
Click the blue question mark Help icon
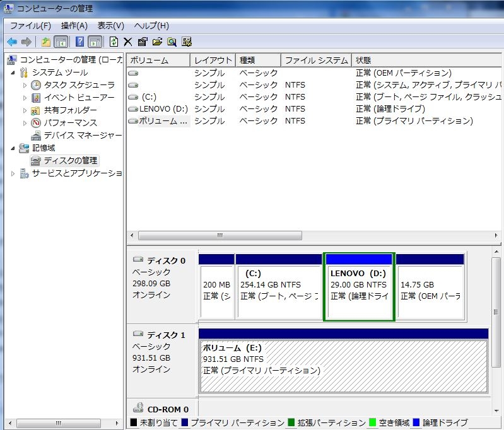(x=79, y=42)
